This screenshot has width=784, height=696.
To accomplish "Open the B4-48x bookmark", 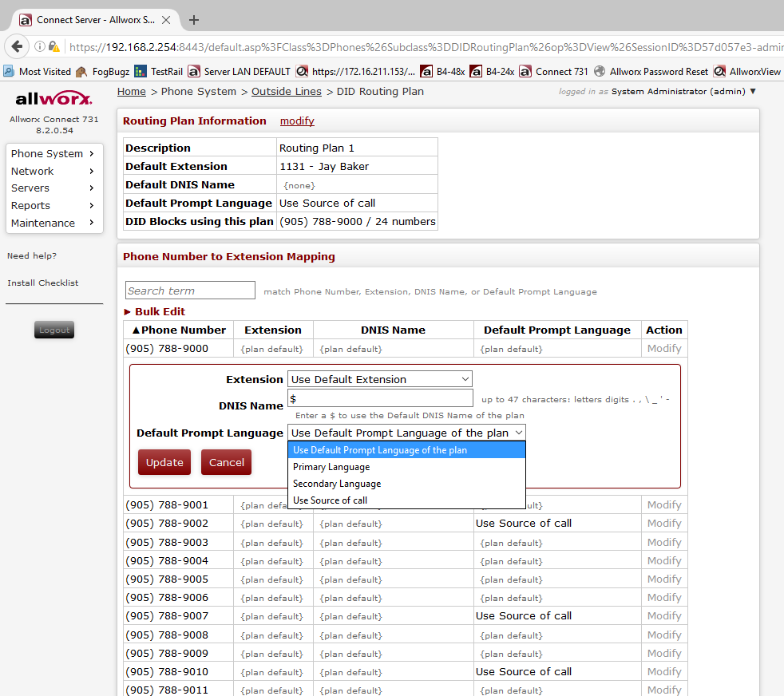I will click(442, 72).
